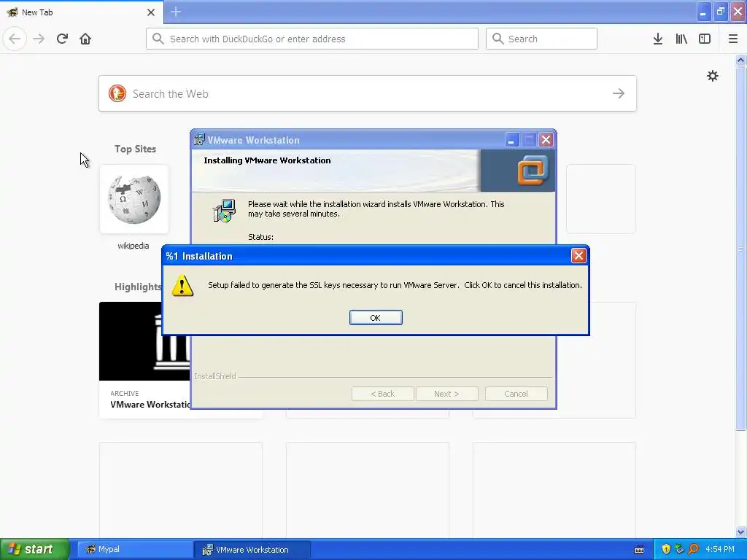
Task: Click the DuckDuckGo logo in search box
Action: pyautogui.click(x=117, y=93)
